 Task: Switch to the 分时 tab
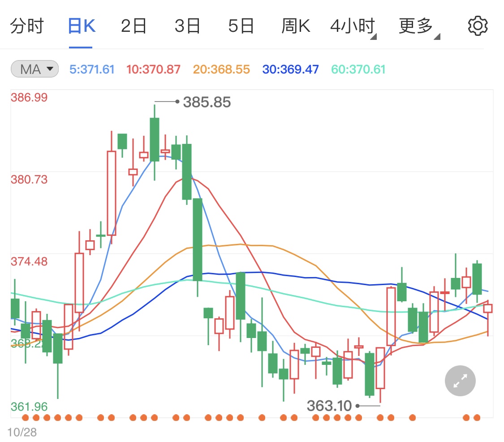[x=27, y=26]
